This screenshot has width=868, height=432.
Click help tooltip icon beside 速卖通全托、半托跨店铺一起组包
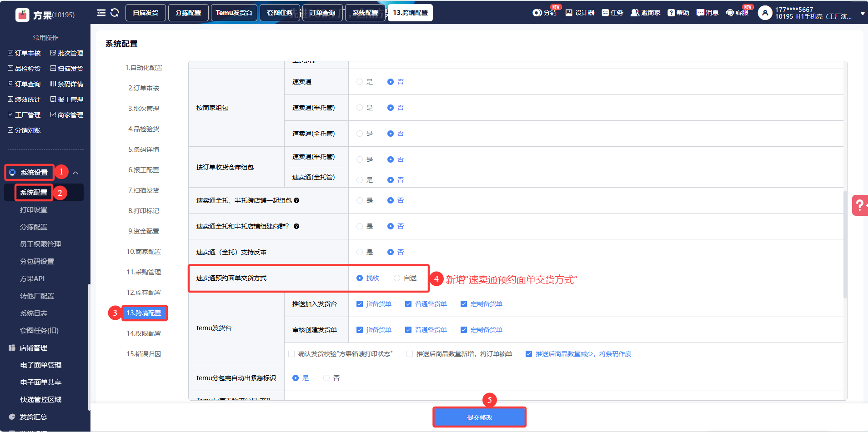point(296,200)
